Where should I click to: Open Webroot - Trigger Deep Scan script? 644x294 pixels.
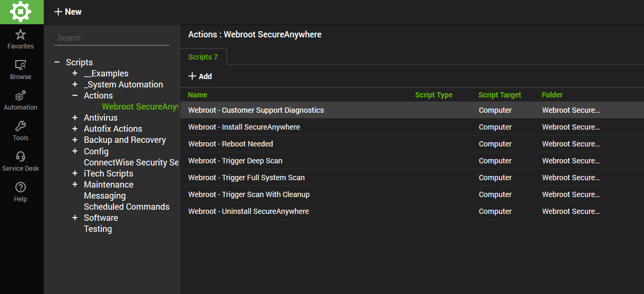click(235, 161)
